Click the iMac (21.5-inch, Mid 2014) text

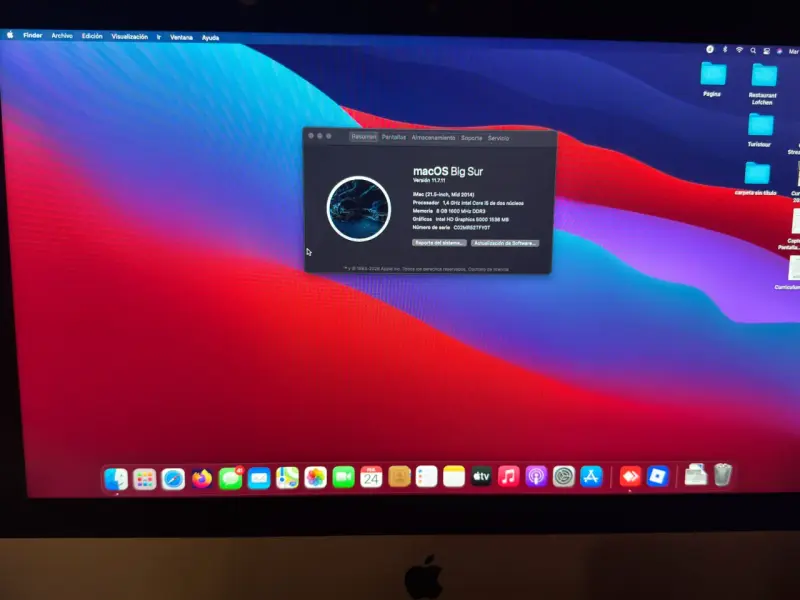[x=443, y=194]
